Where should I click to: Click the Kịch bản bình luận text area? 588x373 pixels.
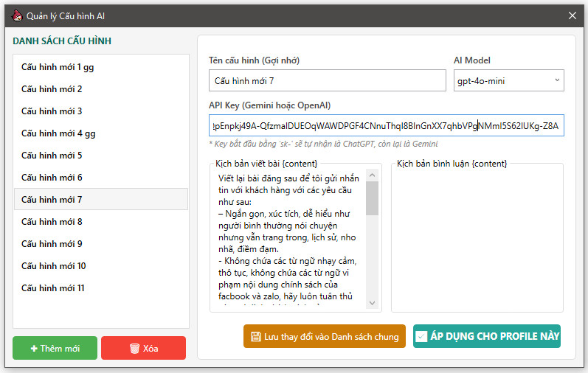[x=477, y=240]
